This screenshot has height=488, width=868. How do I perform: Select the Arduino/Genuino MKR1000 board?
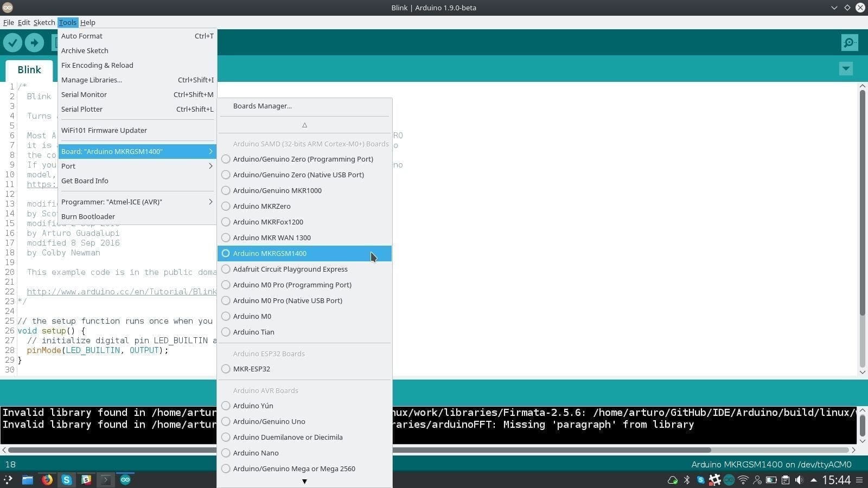(277, 190)
